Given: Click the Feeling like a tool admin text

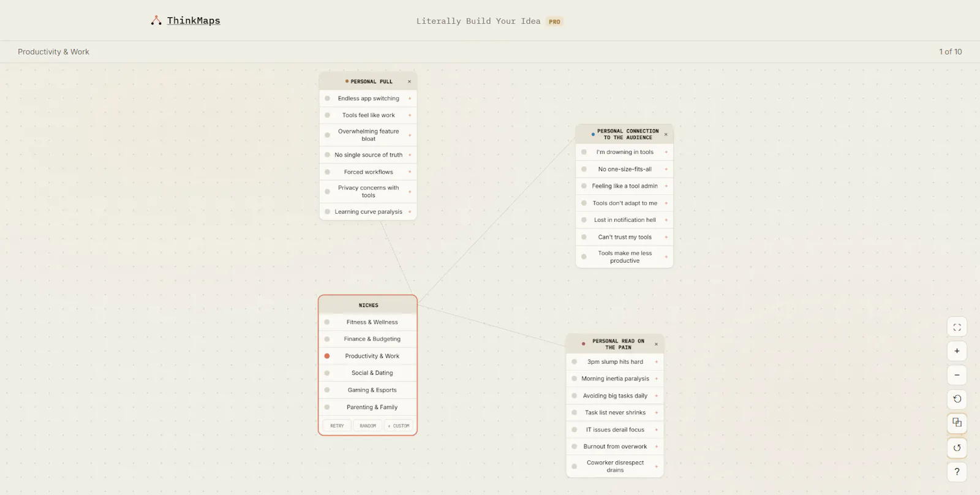Looking at the screenshot, I should pyautogui.click(x=625, y=186).
